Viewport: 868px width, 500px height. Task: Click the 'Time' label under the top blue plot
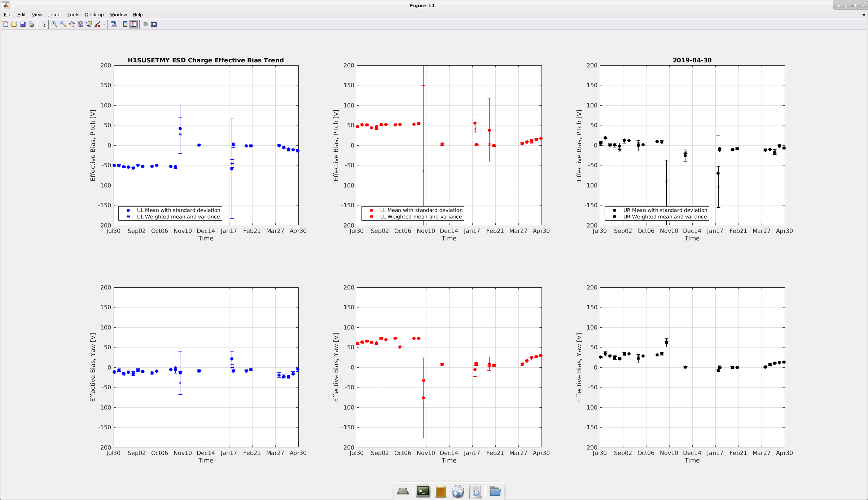pos(206,238)
